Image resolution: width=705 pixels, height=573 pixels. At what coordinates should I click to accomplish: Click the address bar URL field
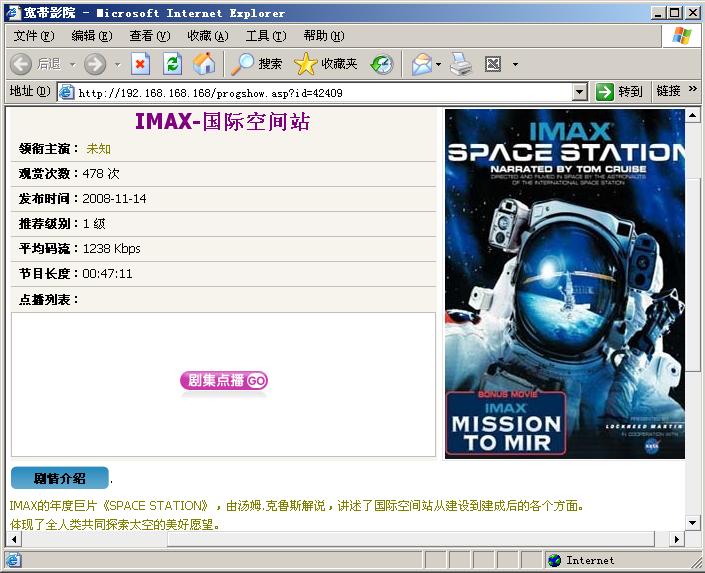324,93
